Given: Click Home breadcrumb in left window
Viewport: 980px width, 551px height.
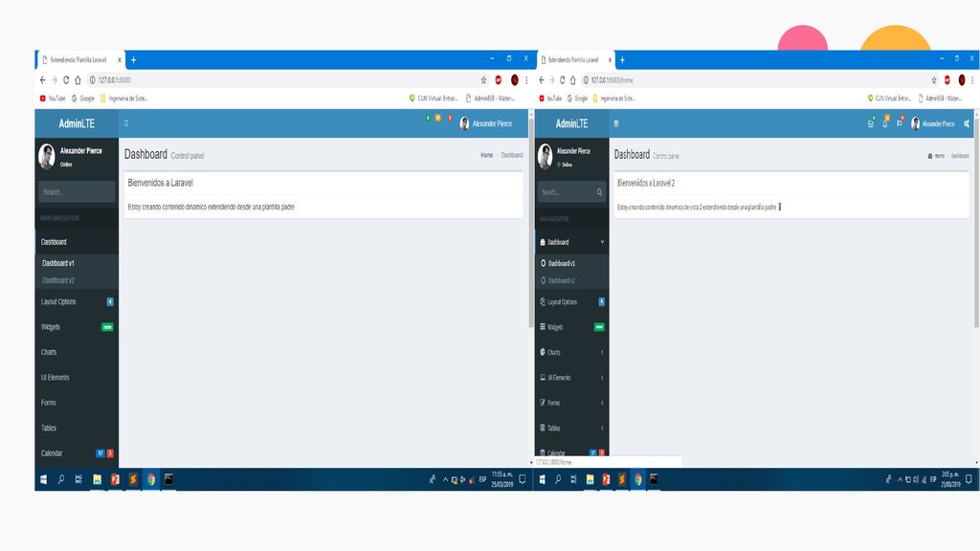Looking at the screenshot, I should coord(486,155).
